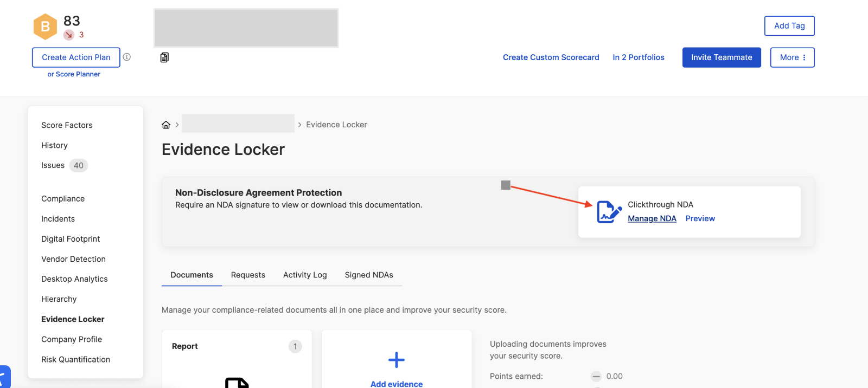The height and width of the screenshot is (388, 868).
Task: Select the Activity Log tab
Action: 305,275
